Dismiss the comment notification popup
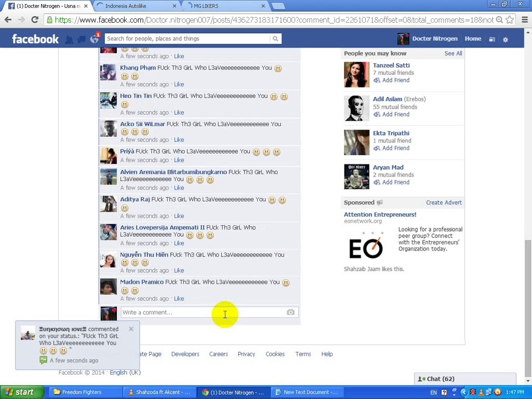532x399 pixels. [131, 329]
